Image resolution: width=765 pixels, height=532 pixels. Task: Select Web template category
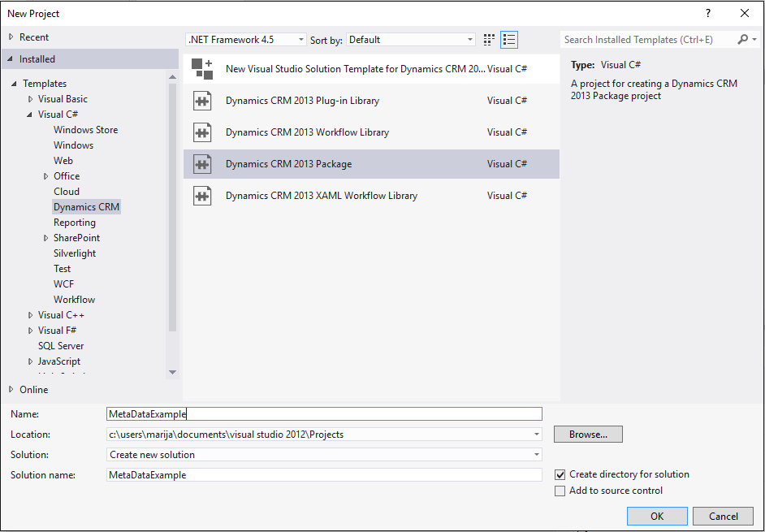tap(63, 161)
